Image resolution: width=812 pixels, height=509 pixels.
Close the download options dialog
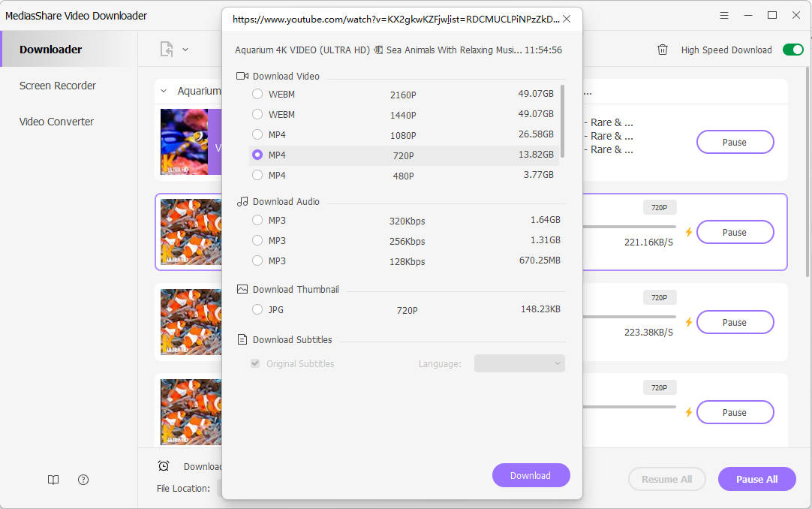tap(567, 19)
